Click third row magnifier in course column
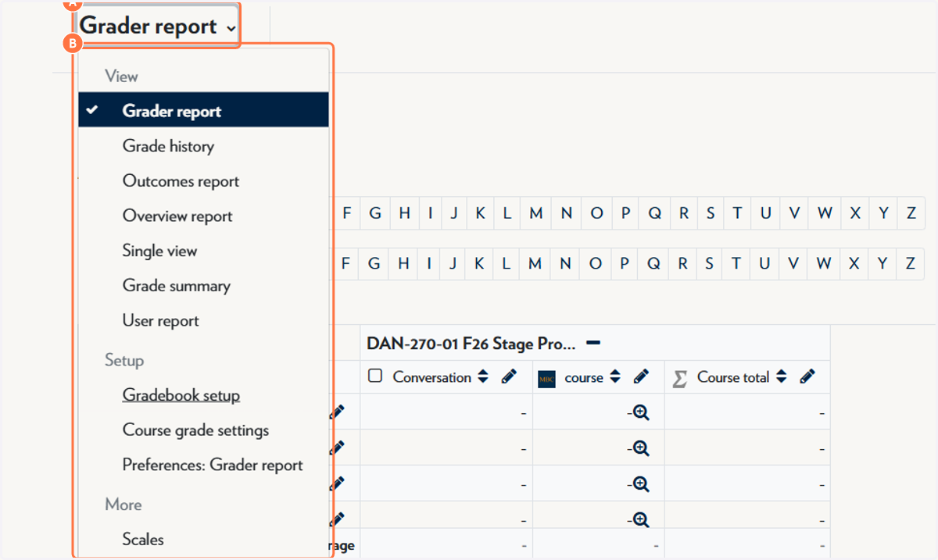Screen dimensions: 938x560 [x=641, y=483]
